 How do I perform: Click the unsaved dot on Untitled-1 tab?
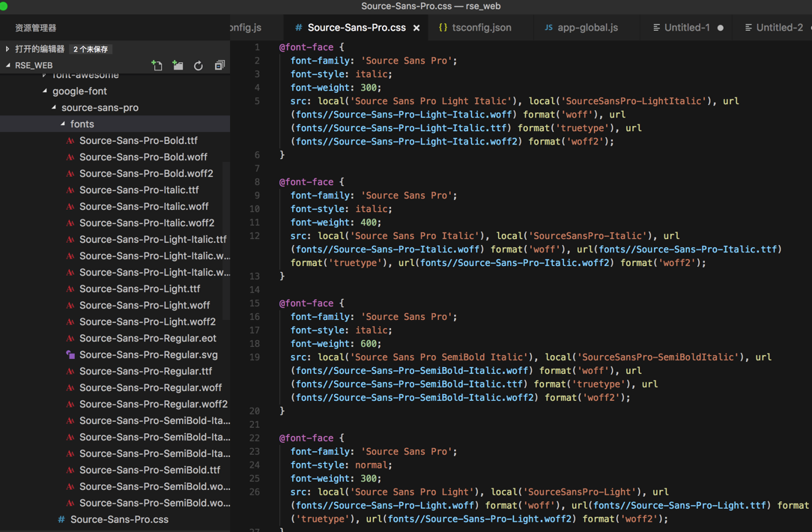[x=721, y=28]
